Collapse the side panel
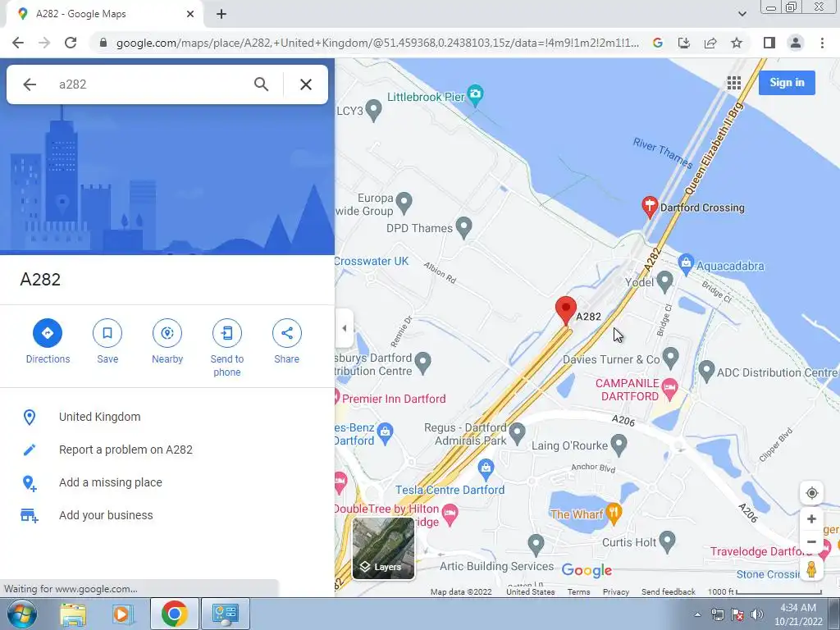 coord(344,328)
